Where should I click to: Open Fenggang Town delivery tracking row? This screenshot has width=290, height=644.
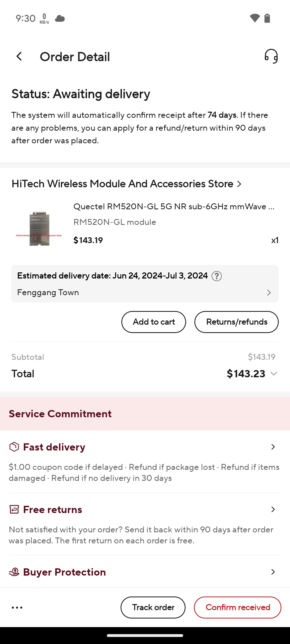pos(145,292)
